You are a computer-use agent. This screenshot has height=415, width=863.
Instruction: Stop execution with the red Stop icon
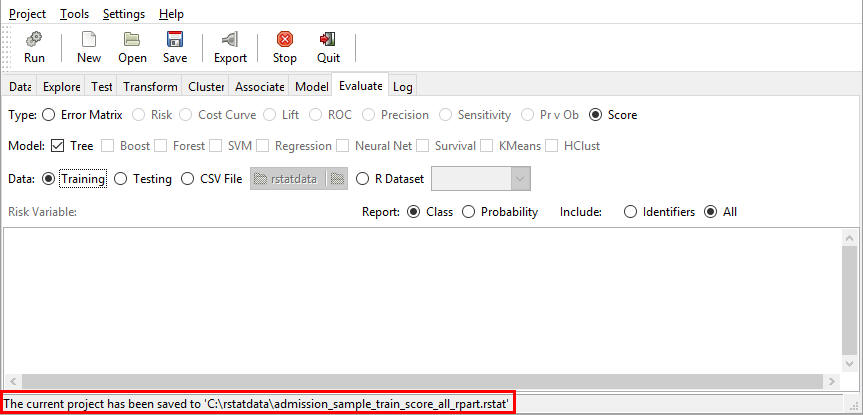click(x=285, y=39)
